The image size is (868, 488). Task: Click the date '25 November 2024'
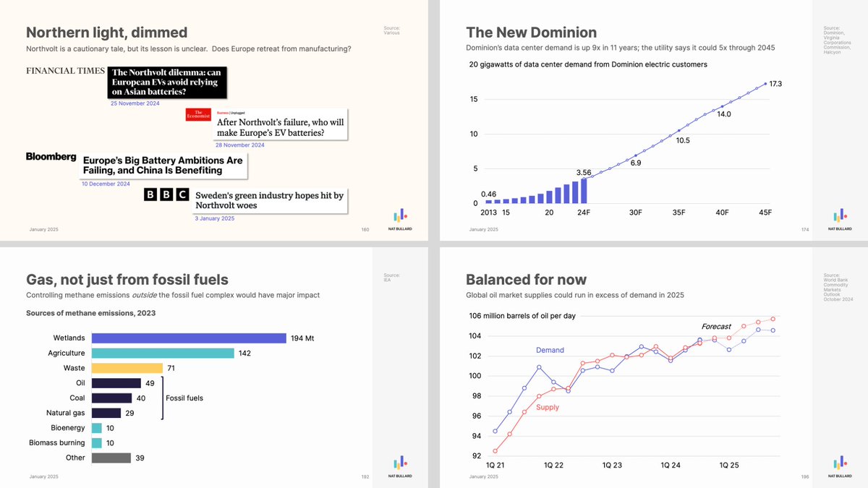coord(135,103)
